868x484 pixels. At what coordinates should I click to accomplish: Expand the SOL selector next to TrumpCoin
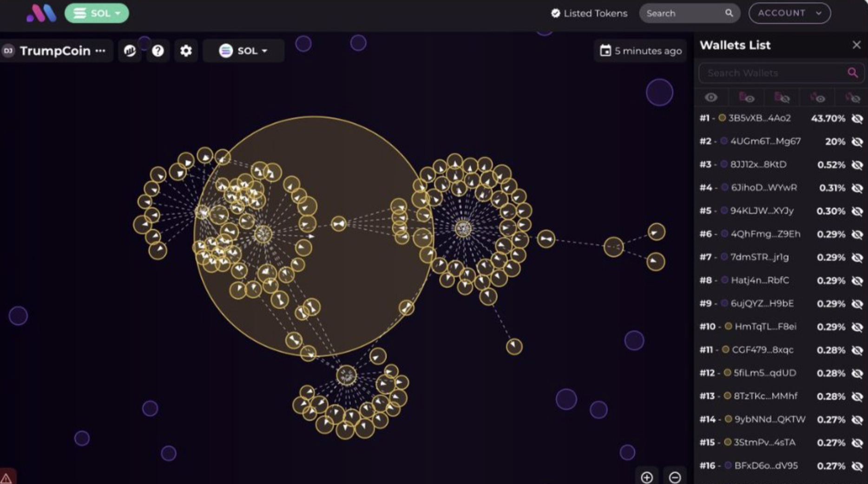coord(243,51)
